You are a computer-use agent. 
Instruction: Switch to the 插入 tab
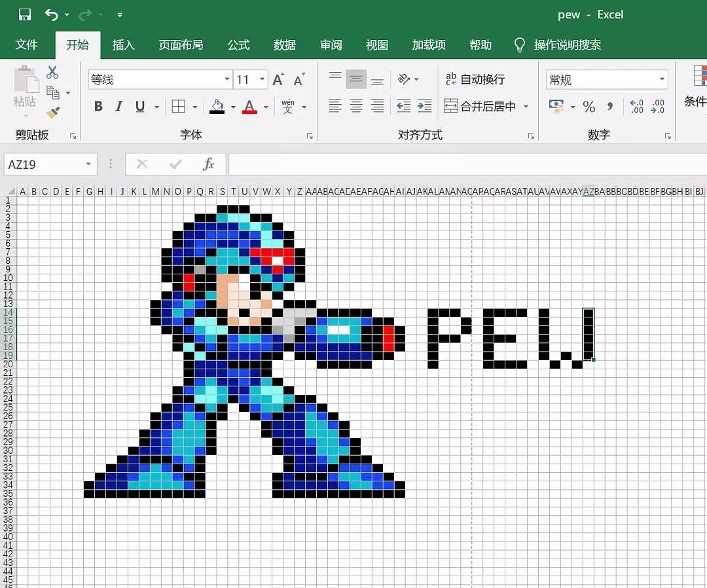pyautogui.click(x=123, y=45)
